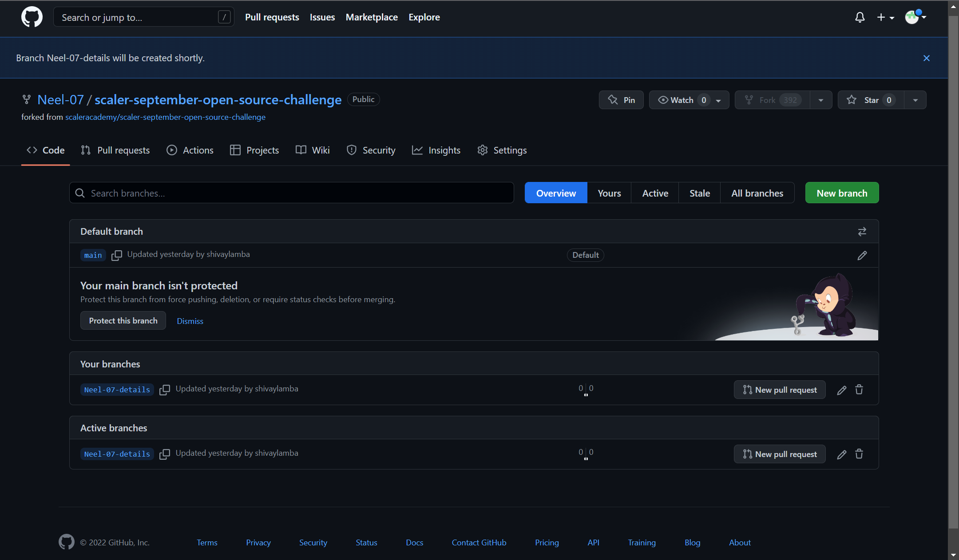The height and width of the screenshot is (560, 959).
Task: Select the All branches filter tab
Action: (757, 193)
